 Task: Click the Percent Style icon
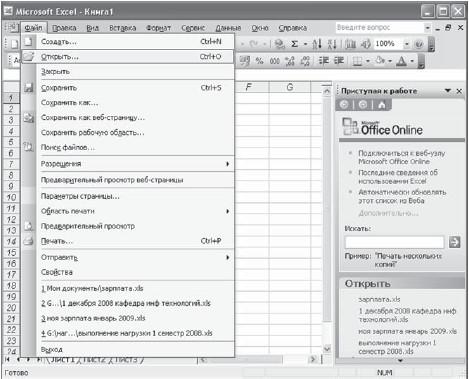[259, 61]
